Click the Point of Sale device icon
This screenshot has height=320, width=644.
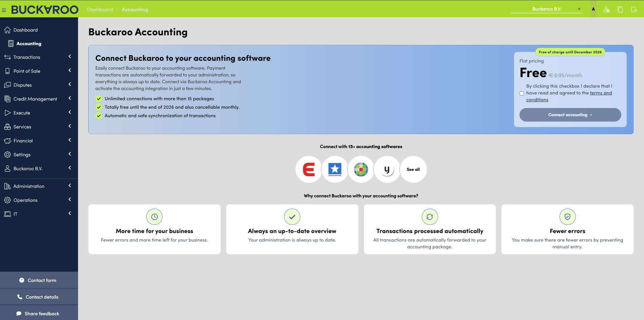(7, 71)
